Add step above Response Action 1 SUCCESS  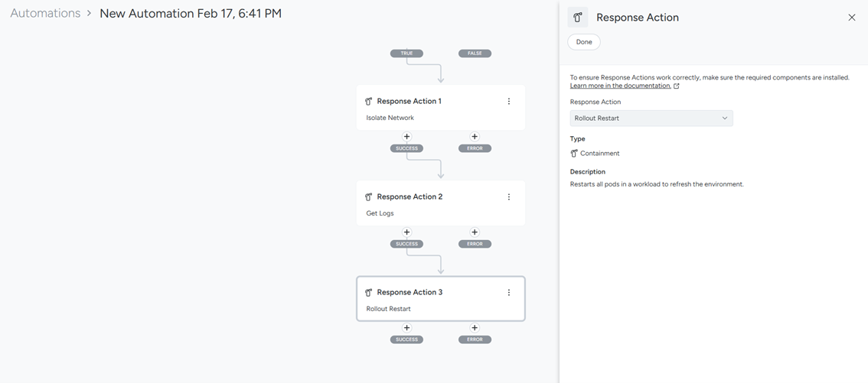(x=406, y=137)
